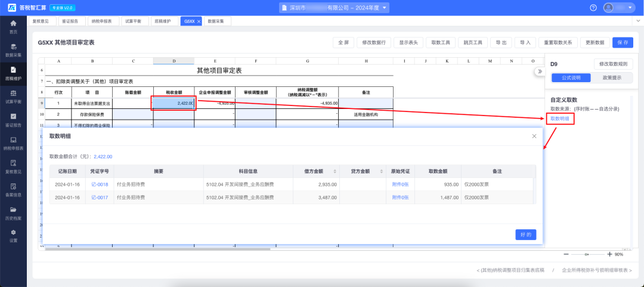Image resolution: width=644 pixels, height=287 pixels.
Task: Open 复核意见 in the left sidebar
Action: tap(13, 167)
